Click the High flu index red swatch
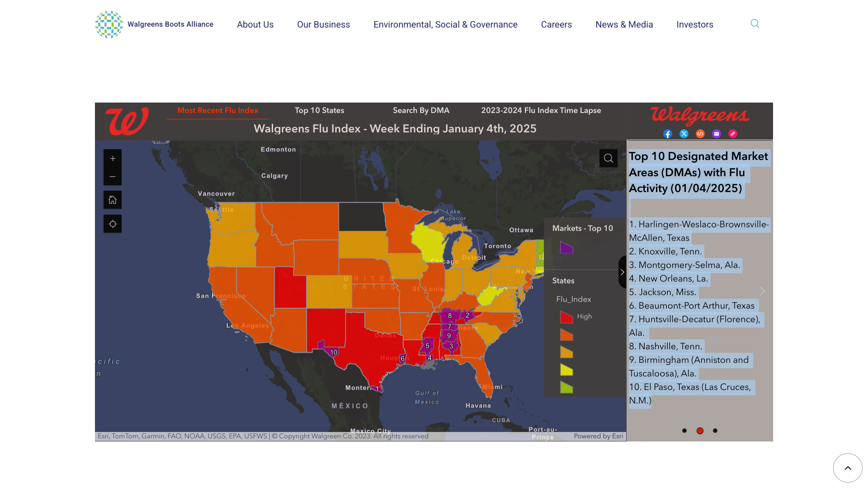 pos(566,317)
